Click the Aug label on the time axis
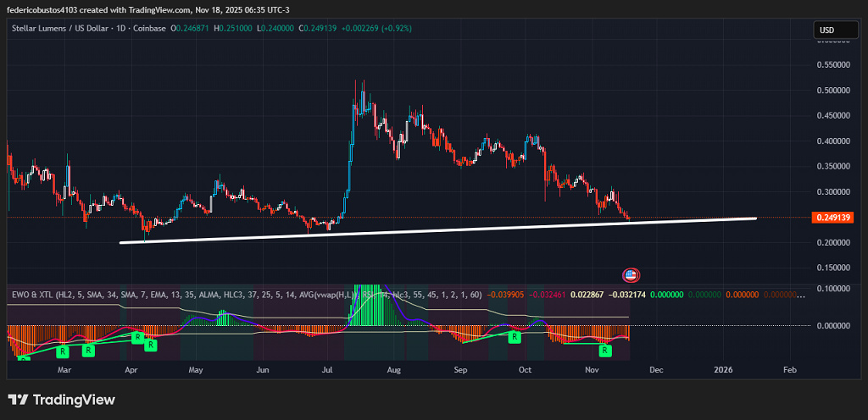Screen dimensions: 868x420 pos(393,370)
